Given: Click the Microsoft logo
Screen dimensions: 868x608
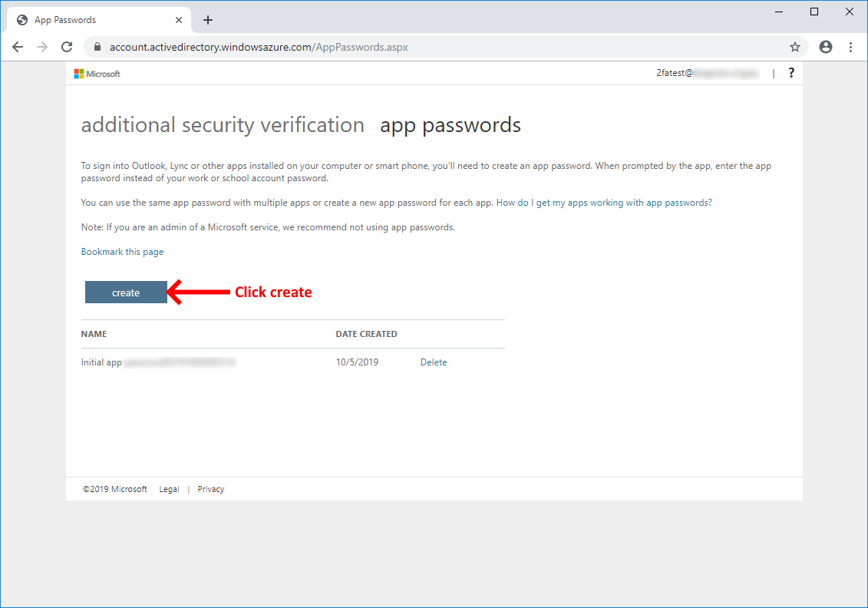Looking at the screenshot, I should pos(97,74).
